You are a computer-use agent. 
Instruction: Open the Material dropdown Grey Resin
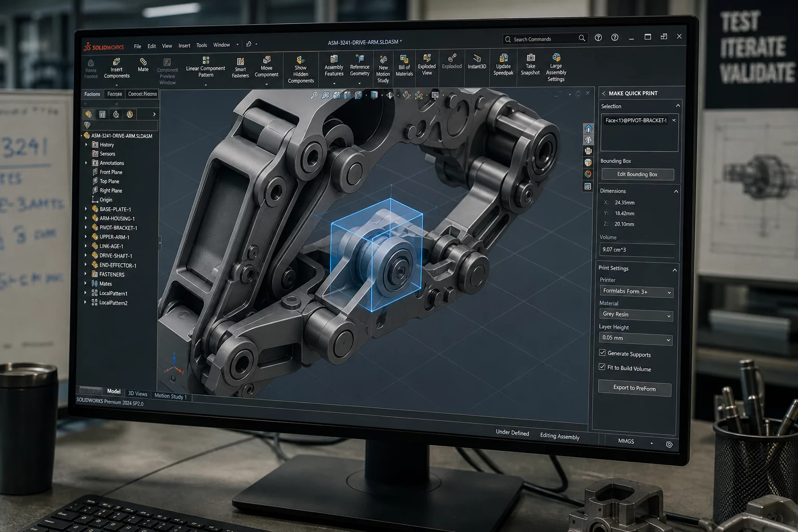point(636,314)
